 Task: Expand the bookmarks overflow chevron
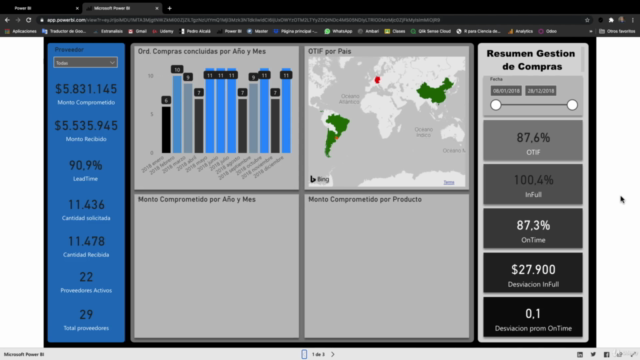pos(591,31)
